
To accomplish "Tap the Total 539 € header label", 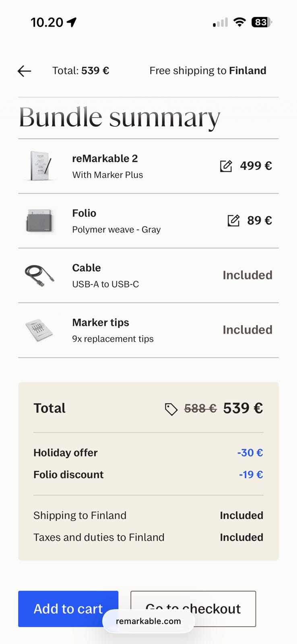I will 80,71.
